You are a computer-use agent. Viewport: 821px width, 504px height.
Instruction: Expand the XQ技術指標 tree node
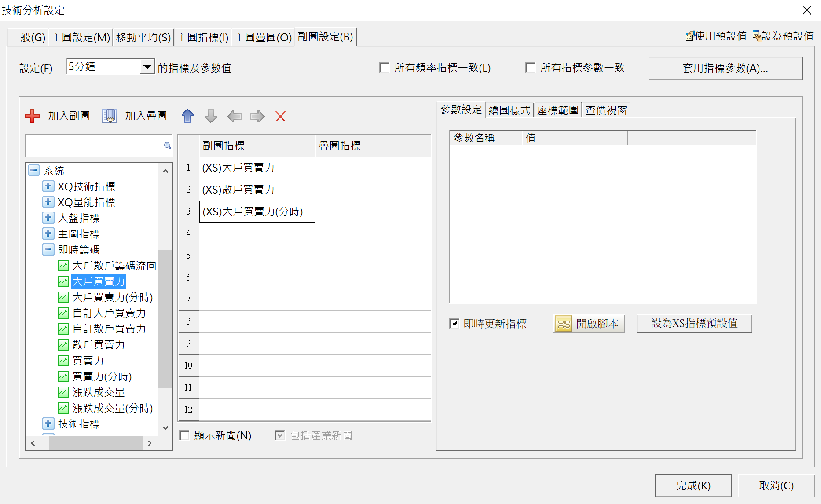pyautogui.click(x=48, y=186)
